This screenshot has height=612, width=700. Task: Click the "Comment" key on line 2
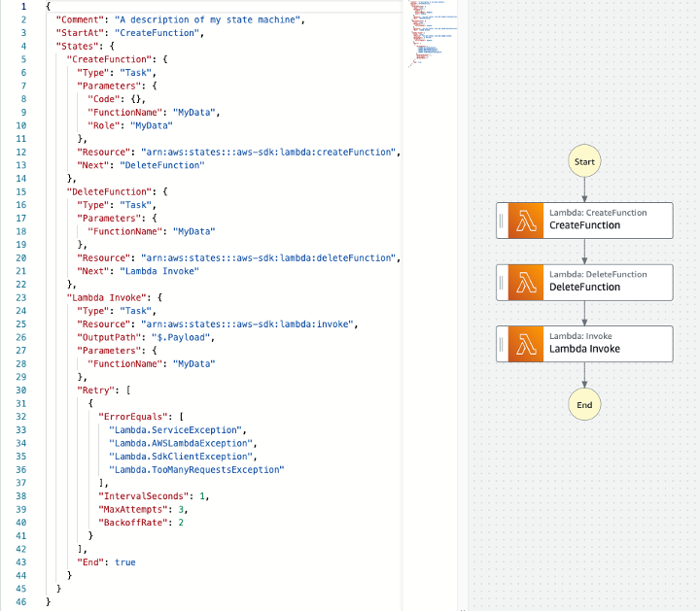point(80,19)
